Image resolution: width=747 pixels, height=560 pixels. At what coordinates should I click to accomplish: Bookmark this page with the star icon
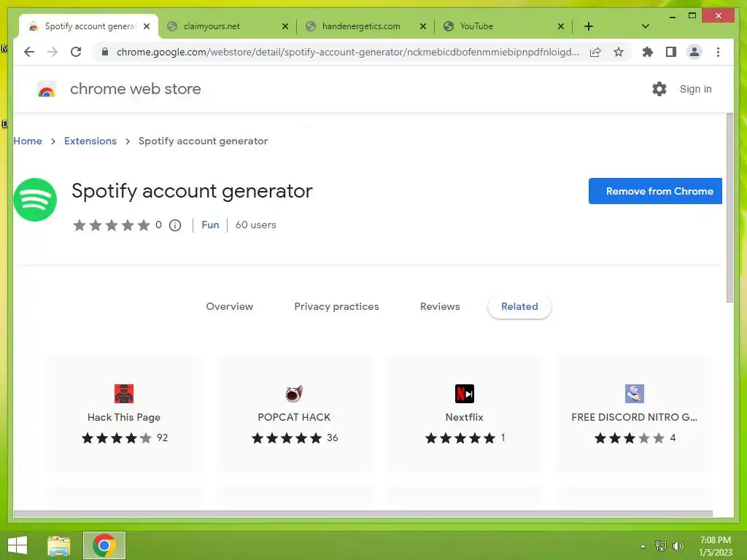pos(619,52)
